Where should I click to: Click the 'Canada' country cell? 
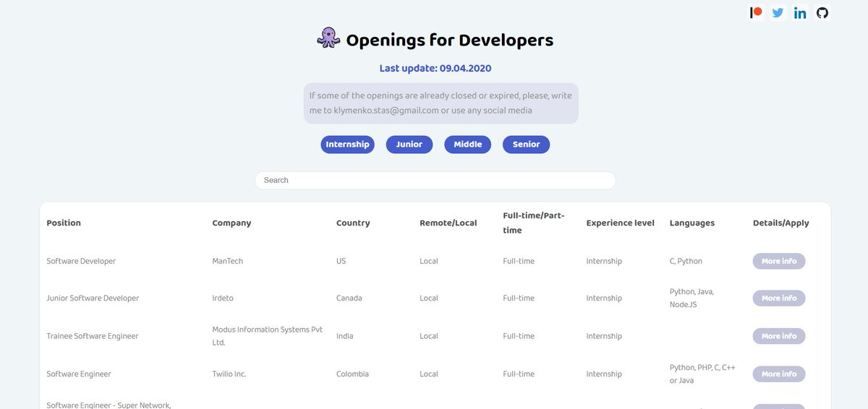click(x=349, y=298)
